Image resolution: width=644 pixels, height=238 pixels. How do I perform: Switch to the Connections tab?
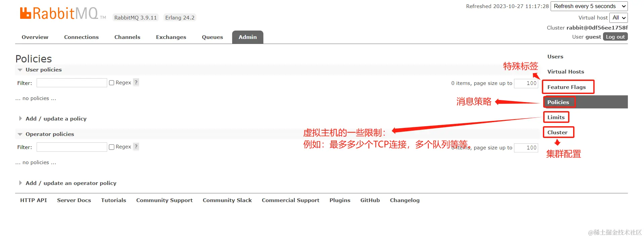(81, 37)
